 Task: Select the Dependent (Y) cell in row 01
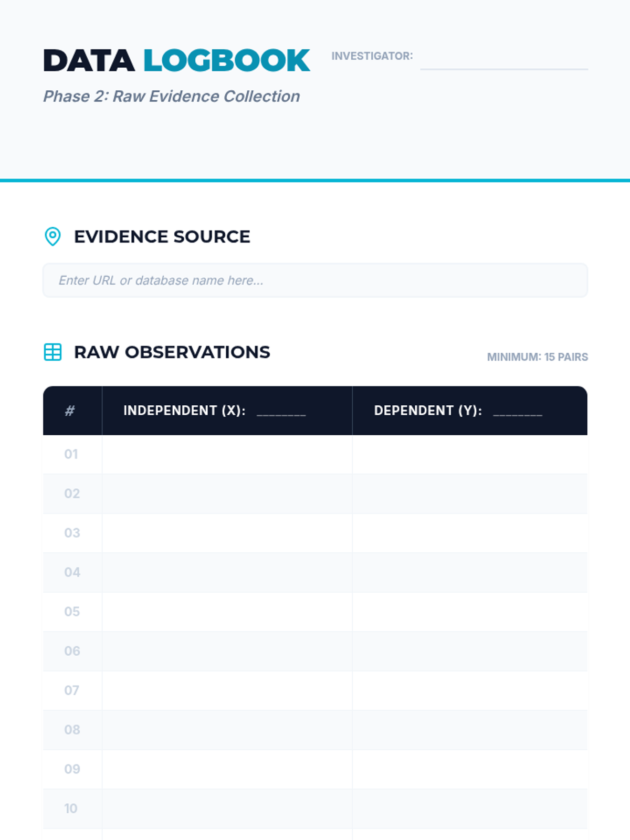(469, 454)
